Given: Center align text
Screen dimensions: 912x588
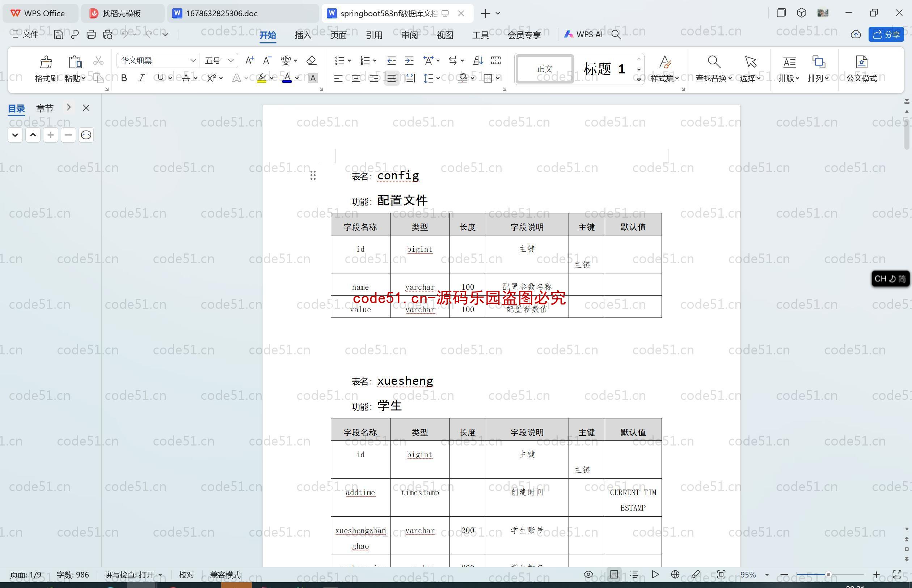Looking at the screenshot, I should coord(356,78).
